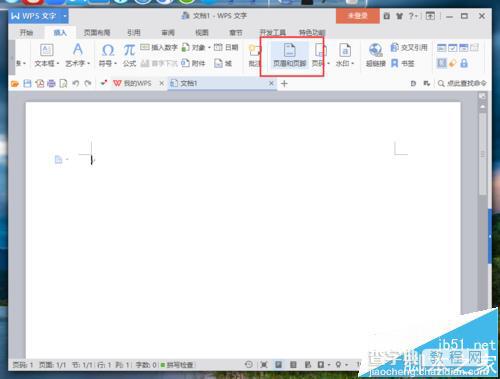Open the 章节 ribbon tab
The height and width of the screenshot is (379, 500).
[x=236, y=32]
